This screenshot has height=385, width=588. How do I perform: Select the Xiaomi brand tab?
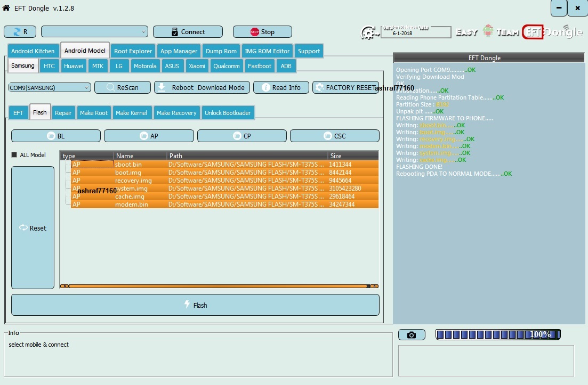[197, 66]
